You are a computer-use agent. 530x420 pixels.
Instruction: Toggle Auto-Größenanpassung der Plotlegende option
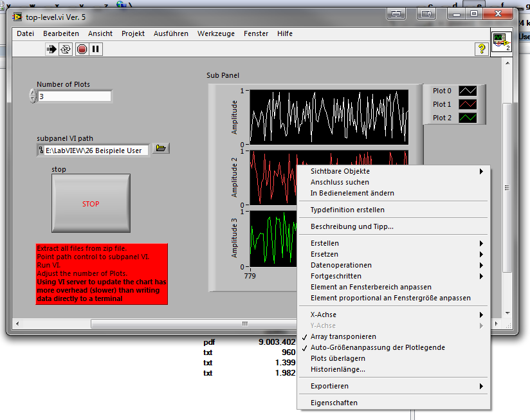(x=377, y=347)
